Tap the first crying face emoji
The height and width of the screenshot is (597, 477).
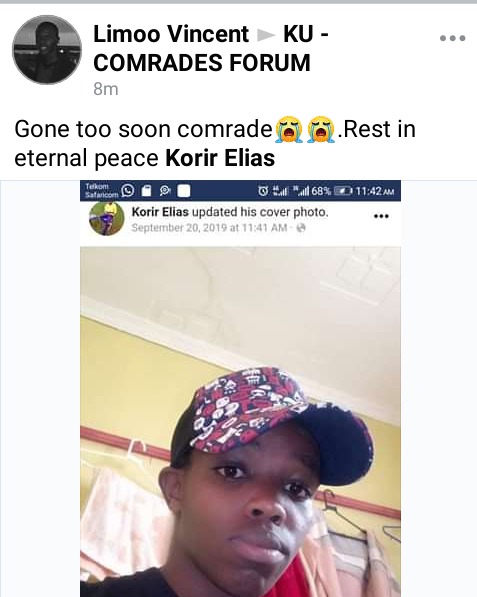click(x=289, y=129)
